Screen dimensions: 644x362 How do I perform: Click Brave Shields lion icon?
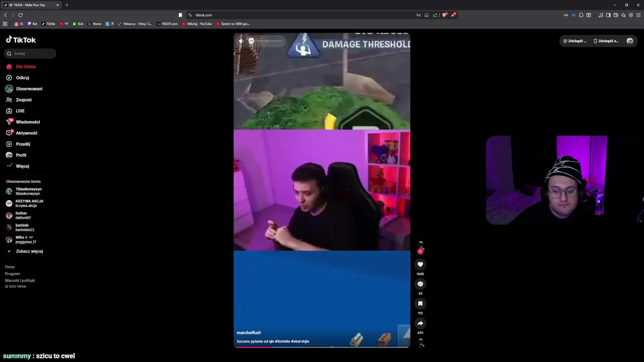point(444,15)
